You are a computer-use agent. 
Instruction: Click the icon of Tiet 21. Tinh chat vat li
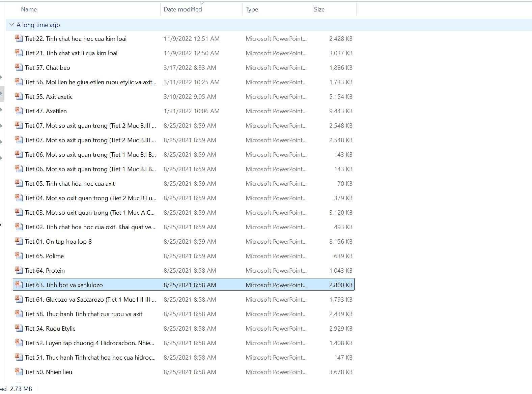click(19, 53)
